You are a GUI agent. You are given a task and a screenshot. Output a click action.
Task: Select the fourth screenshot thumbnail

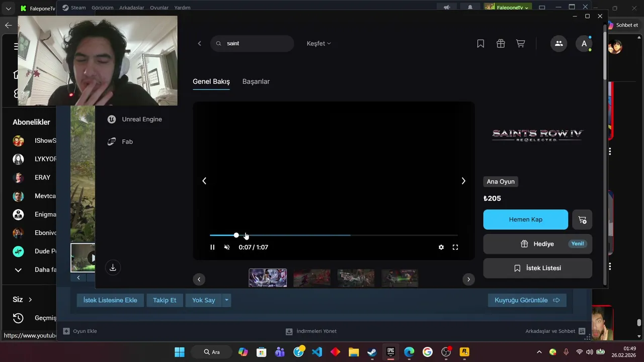[399, 278]
